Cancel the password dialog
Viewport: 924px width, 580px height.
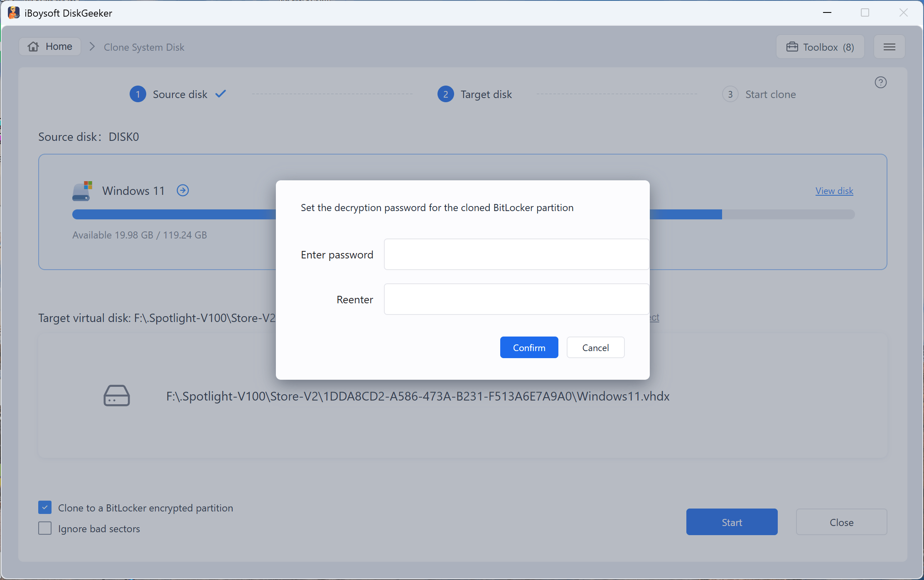(595, 347)
